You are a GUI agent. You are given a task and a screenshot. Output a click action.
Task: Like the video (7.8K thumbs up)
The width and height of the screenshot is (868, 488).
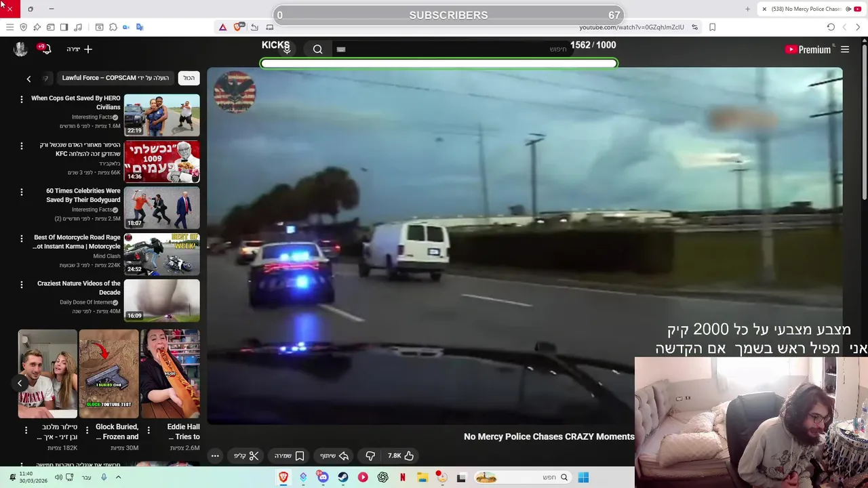pyautogui.click(x=401, y=456)
